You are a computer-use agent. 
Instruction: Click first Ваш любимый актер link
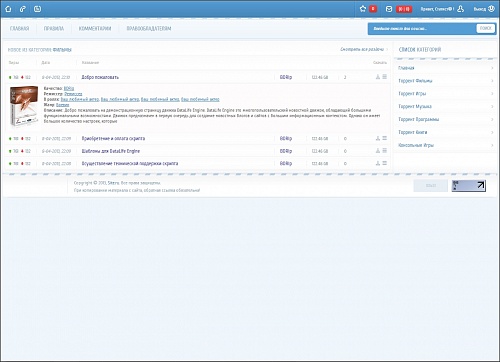coord(80,99)
